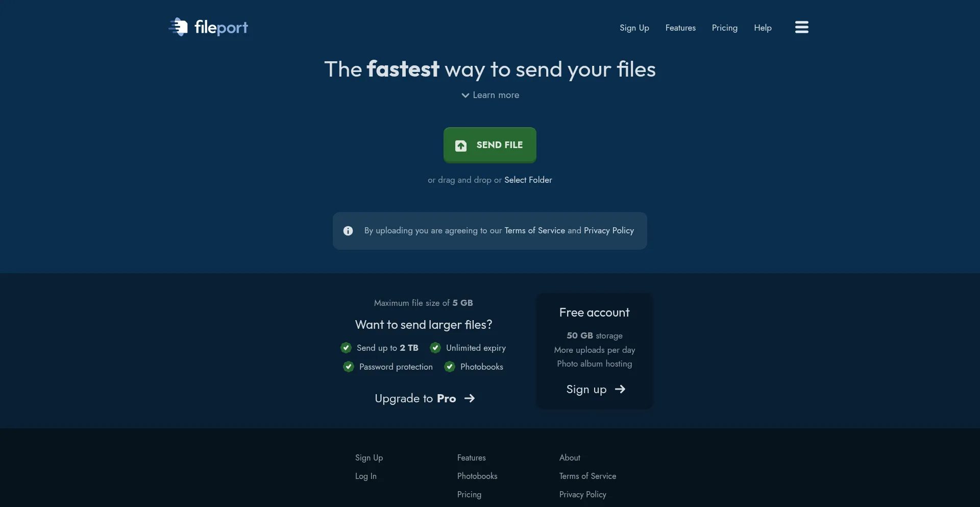Viewport: 980px width, 507px height.
Task: Click the 'Photo album hosting' text
Action: pyautogui.click(x=595, y=364)
